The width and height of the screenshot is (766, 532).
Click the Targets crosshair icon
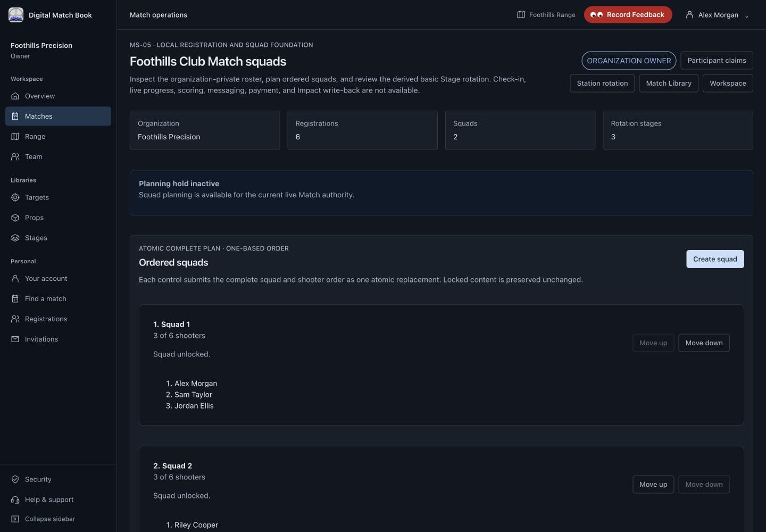tap(15, 197)
